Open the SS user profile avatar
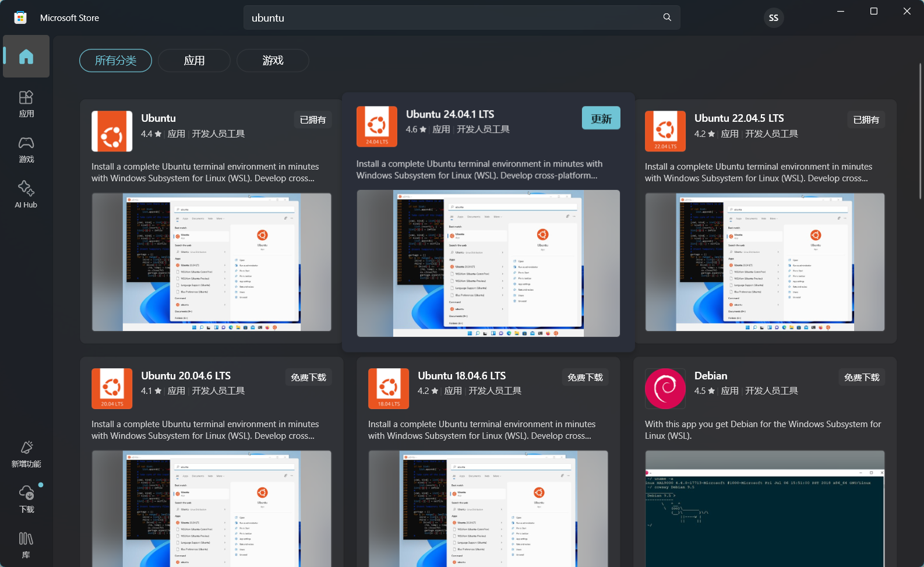924x567 pixels. pos(773,18)
